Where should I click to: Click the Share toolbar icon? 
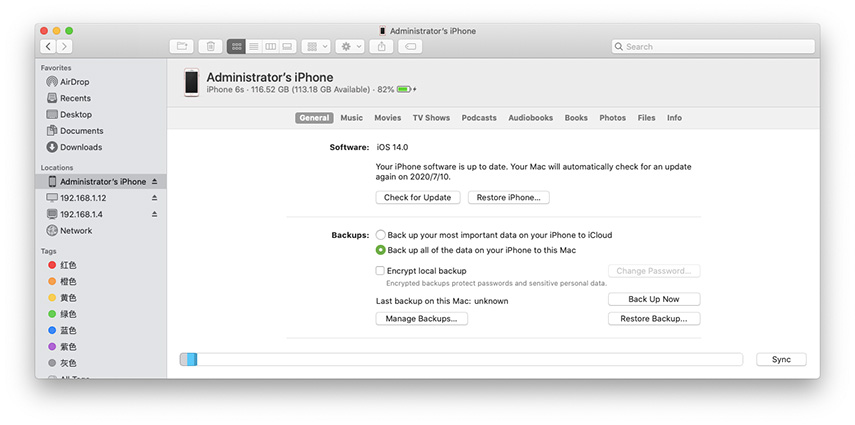pyautogui.click(x=381, y=47)
